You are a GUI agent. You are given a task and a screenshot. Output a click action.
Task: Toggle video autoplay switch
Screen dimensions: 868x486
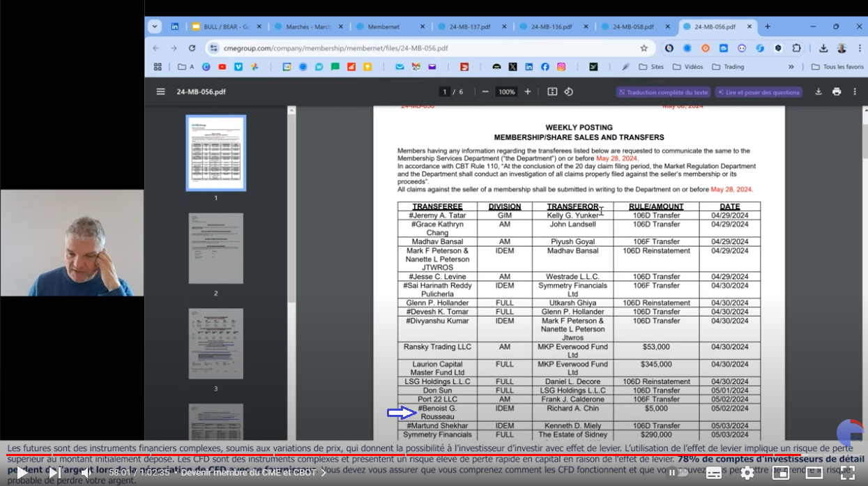coord(676,473)
